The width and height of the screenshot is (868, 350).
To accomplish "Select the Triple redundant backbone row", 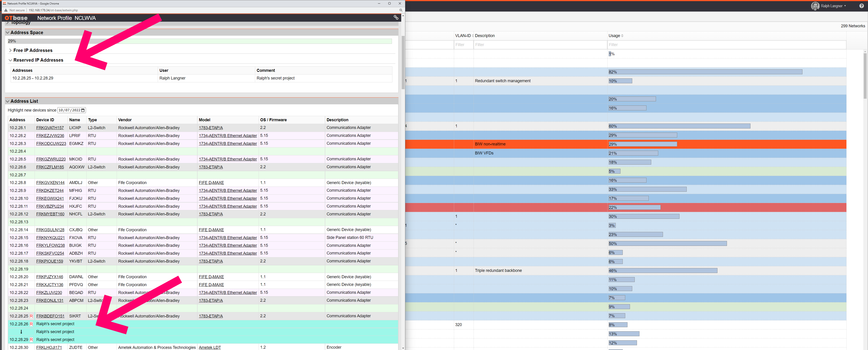I will tap(626, 271).
